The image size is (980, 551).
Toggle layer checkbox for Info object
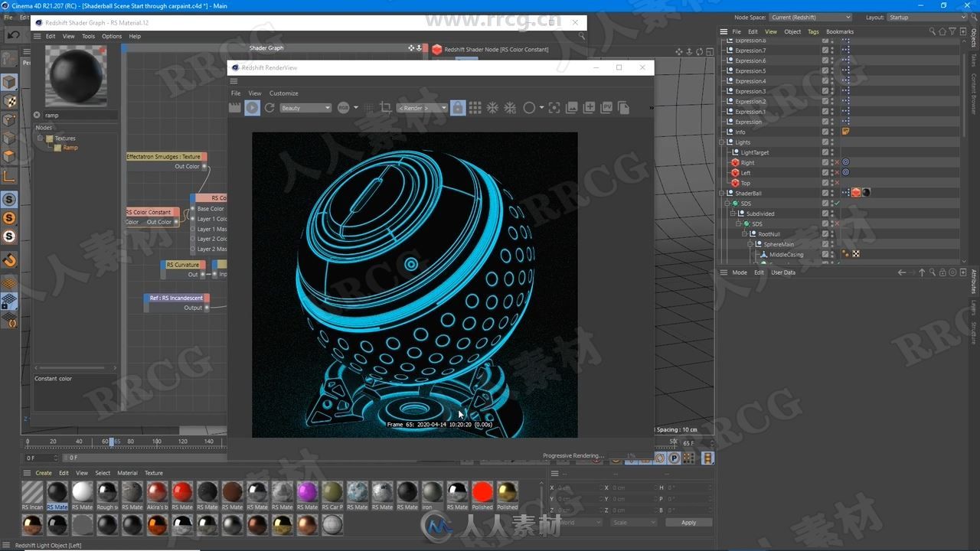click(825, 132)
